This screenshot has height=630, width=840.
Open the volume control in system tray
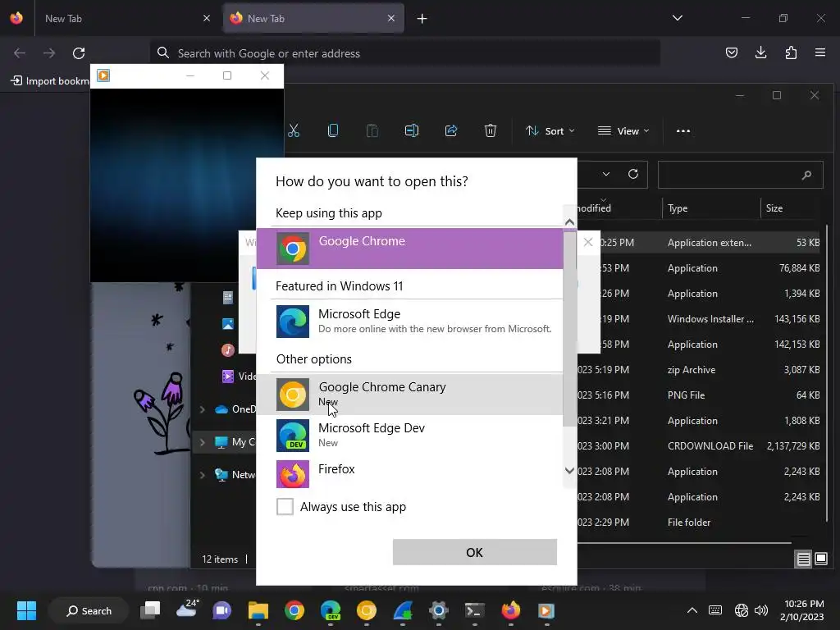[x=761, y=610]
